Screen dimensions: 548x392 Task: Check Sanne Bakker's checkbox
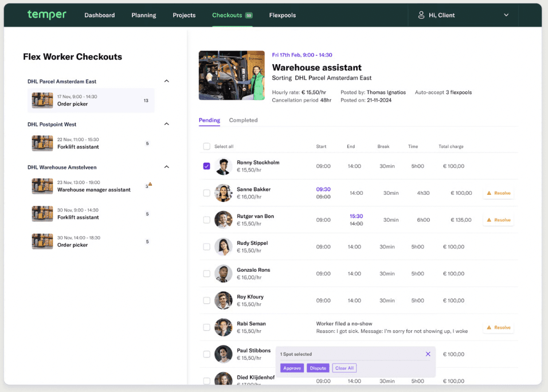click(x=206, y=193)
